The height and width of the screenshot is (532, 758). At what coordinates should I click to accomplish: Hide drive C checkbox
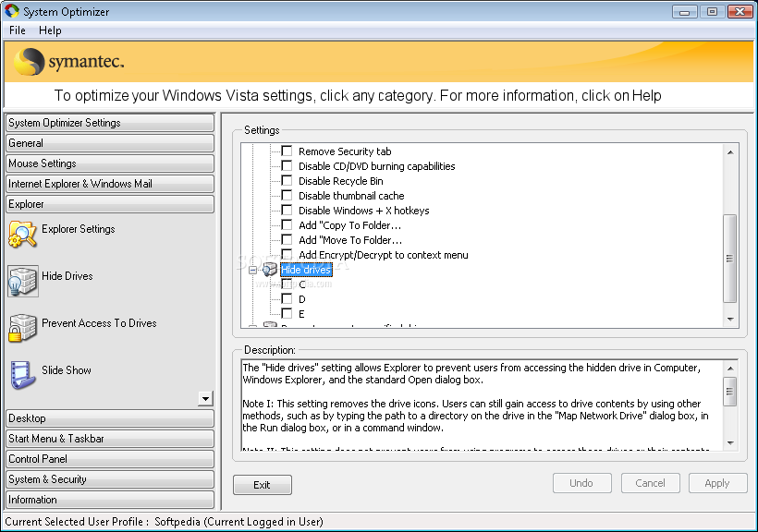(287, 284)
